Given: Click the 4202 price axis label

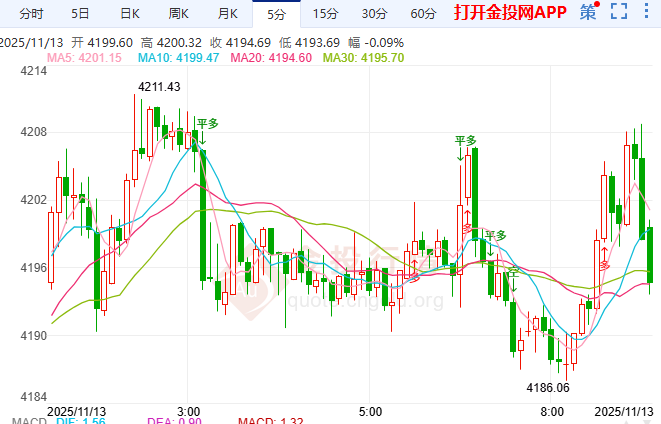Looking at the screenshot, I should (x=34, y=200).
